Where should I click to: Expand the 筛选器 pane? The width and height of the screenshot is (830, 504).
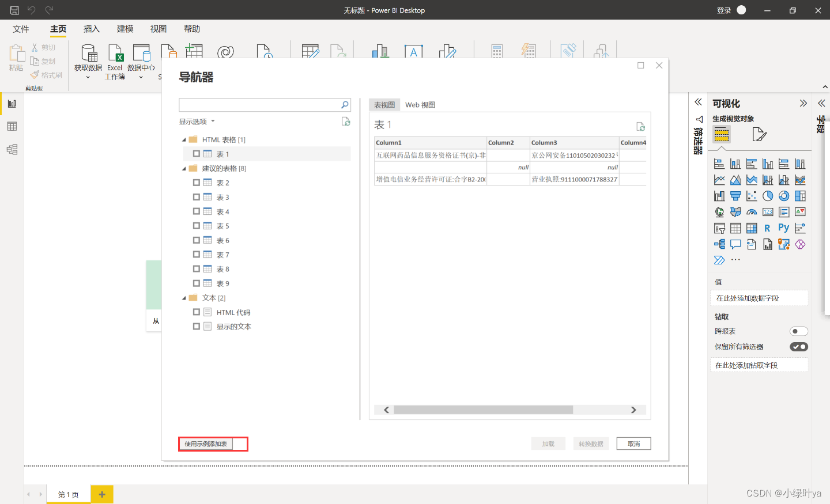click(698, 102)
